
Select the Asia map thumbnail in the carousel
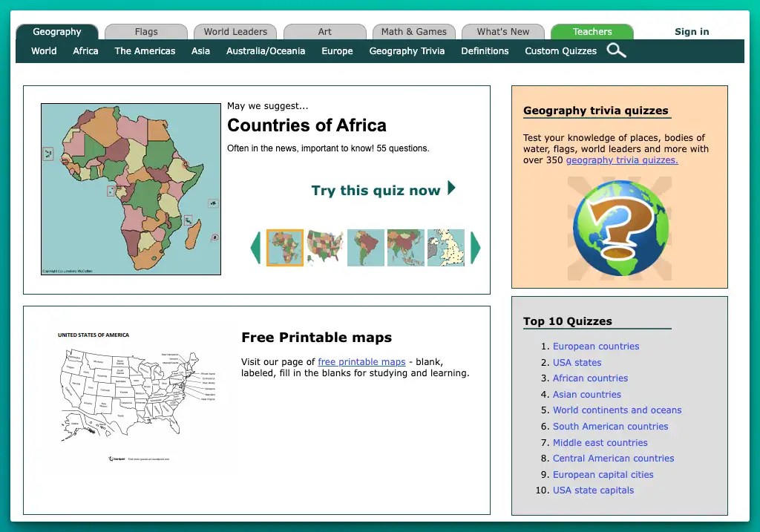point(404,248)
